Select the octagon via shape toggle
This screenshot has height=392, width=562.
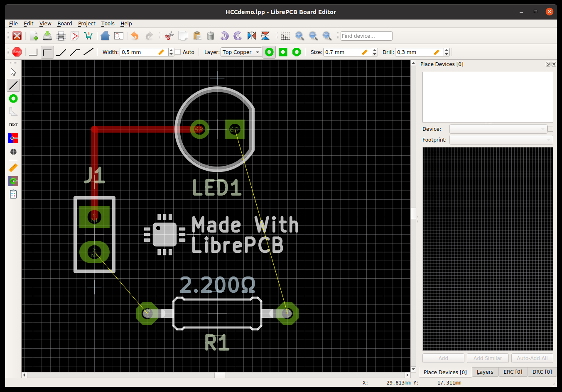click(297, 52)
